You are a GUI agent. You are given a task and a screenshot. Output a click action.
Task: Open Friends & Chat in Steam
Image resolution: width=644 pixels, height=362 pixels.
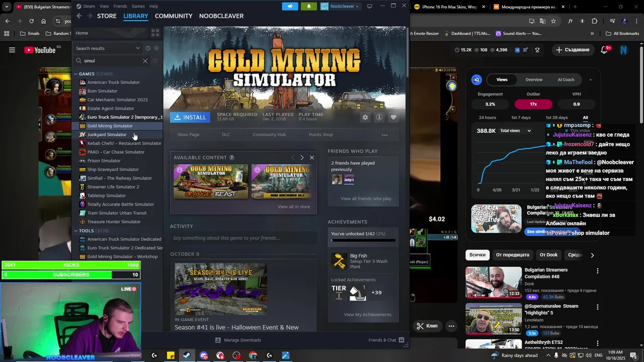coord(386,340)
